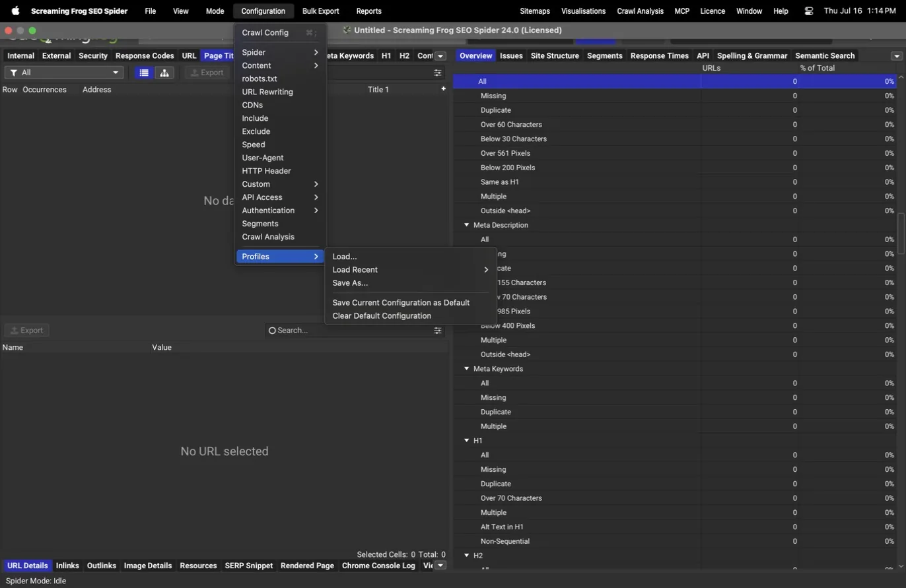Choose Save As... in Profiles submenu
The height and width of the screenshot is (588, 906).
pos(410,282)
